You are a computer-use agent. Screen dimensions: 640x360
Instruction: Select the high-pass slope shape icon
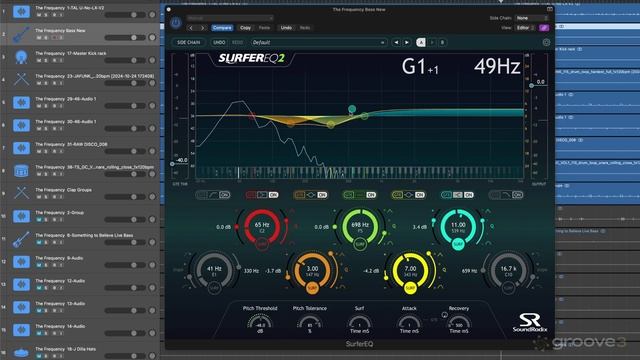pyautogui.click(x=213, y=195)
